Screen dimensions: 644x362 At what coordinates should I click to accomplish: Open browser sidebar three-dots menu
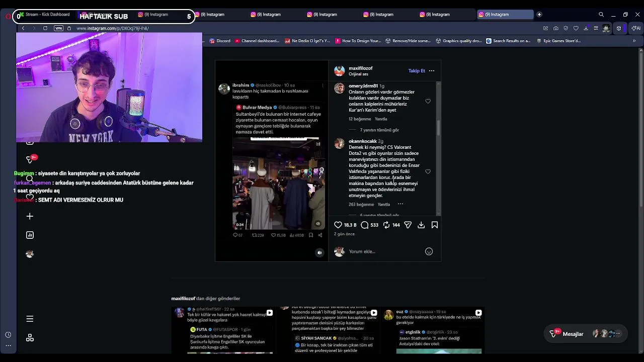point(8,345)
